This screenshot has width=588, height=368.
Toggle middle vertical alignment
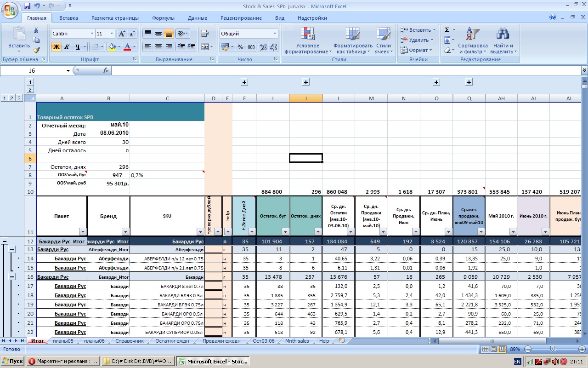158,34
